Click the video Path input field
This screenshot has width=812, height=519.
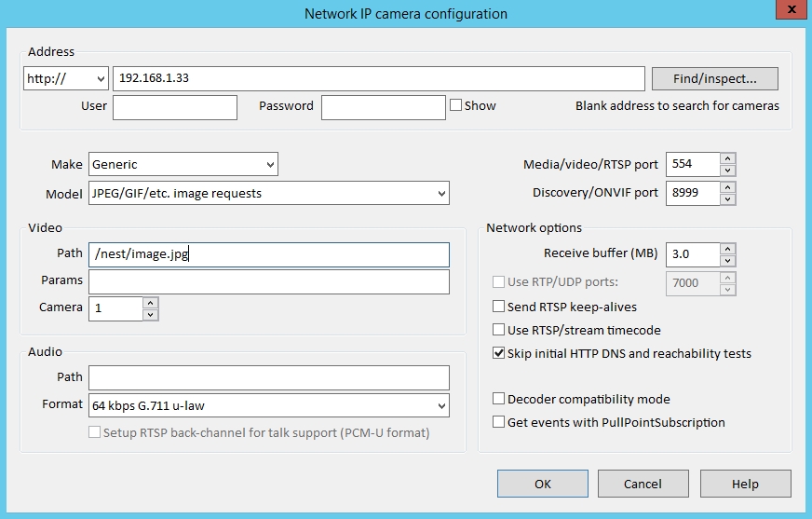[x=269, y=253]
